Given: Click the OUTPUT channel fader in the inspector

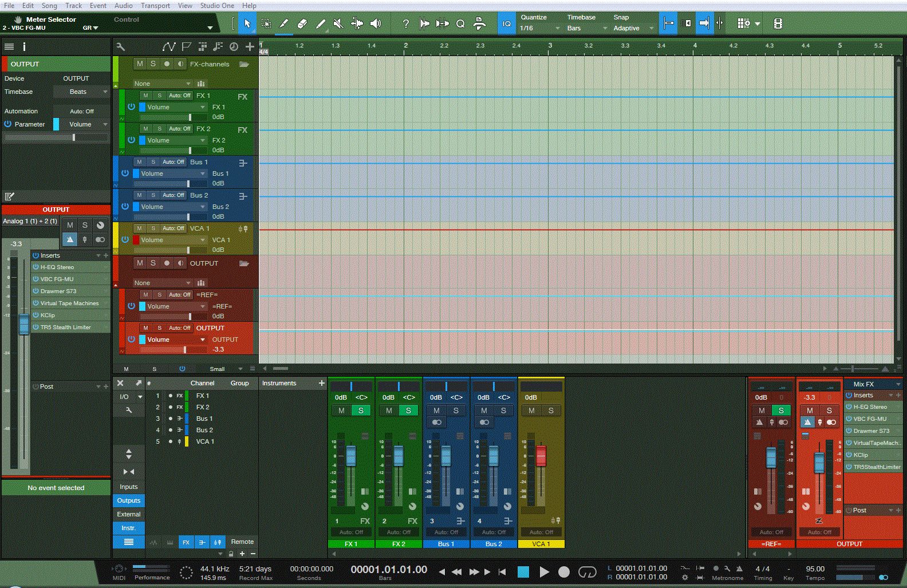Looking at the screenshot, I should click(x=24, y=323).
